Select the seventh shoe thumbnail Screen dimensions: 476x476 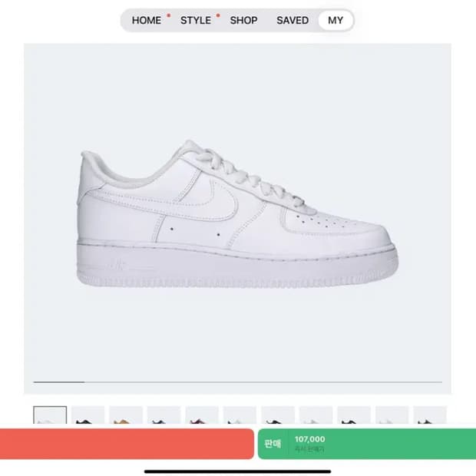[x=278, y=415]
